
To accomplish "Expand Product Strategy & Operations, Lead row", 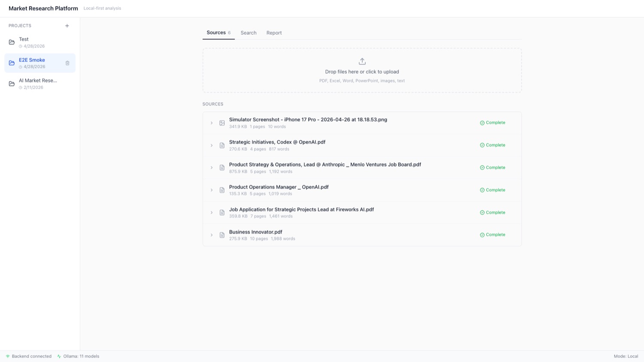I will click(212, 167).
